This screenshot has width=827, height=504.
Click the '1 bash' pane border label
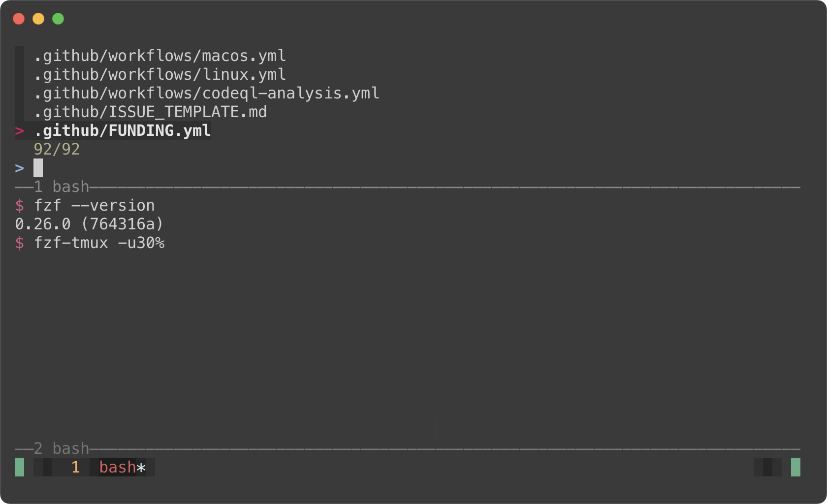[62, 187]
